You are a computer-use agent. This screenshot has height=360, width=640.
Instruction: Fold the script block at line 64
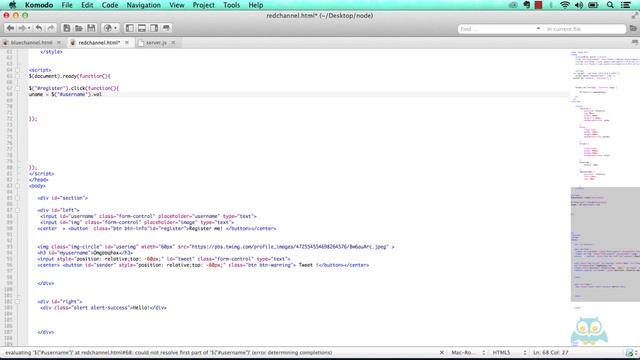coord(18,70)
